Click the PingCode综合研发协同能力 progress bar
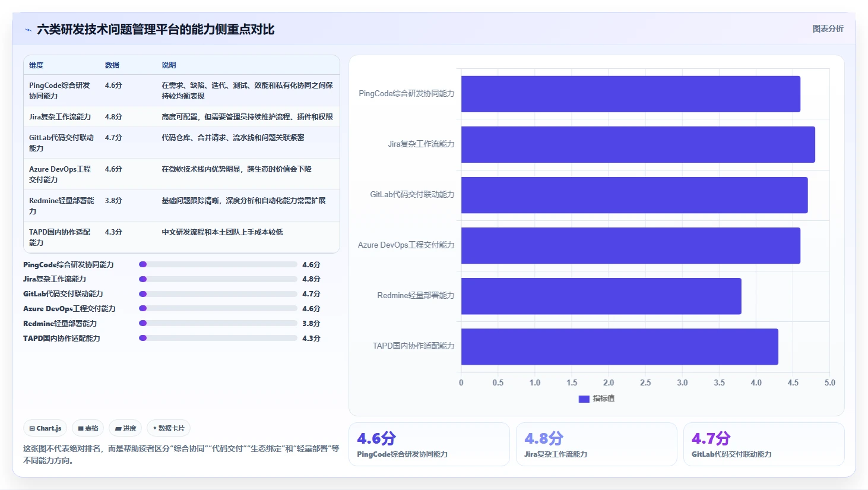This screenshot has width=868, height=490. point(218,264)
